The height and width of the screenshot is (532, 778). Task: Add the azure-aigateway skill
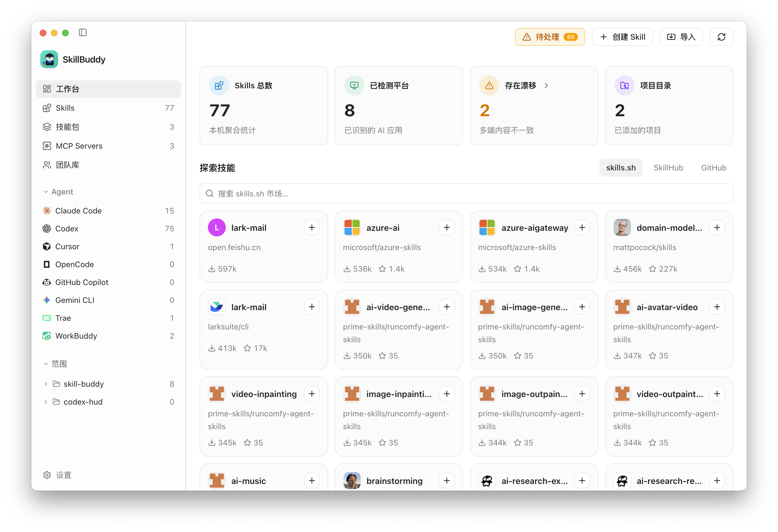pos(582,228)
